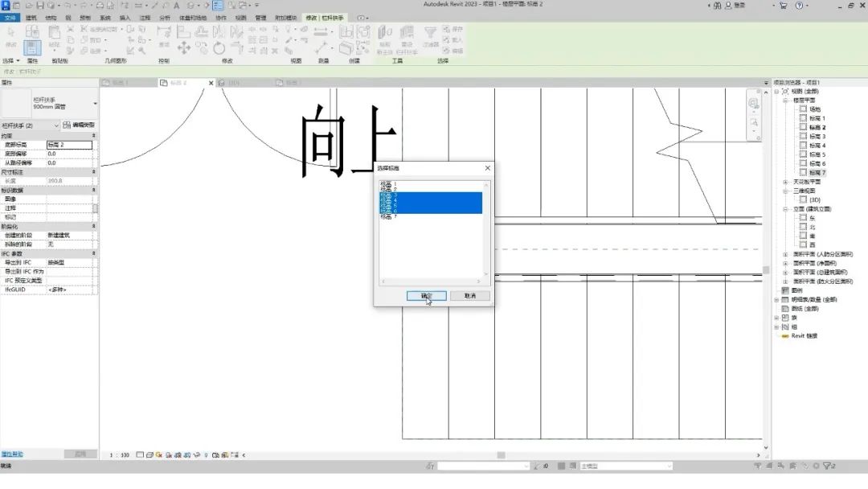Switch to the 修改 | 栏杆扶手 ribbon tab
The image size is (868, 489).
click(x=325, y=18)
